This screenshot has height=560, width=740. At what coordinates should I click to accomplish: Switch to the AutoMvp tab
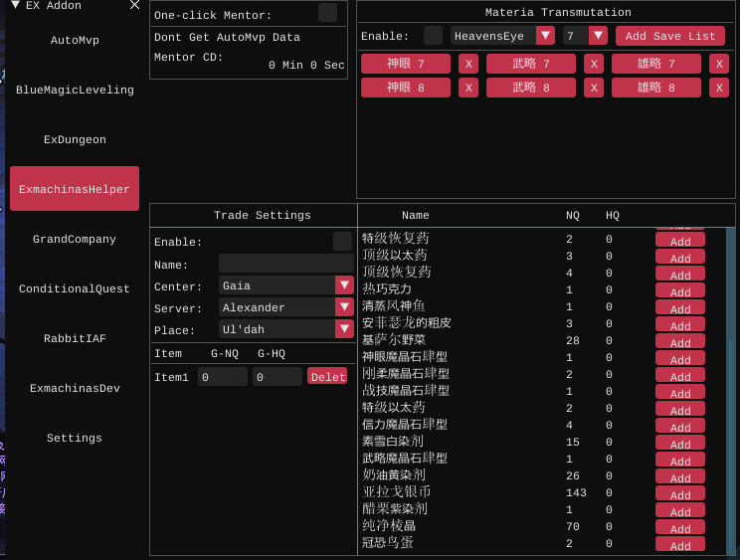click(75, 41)
